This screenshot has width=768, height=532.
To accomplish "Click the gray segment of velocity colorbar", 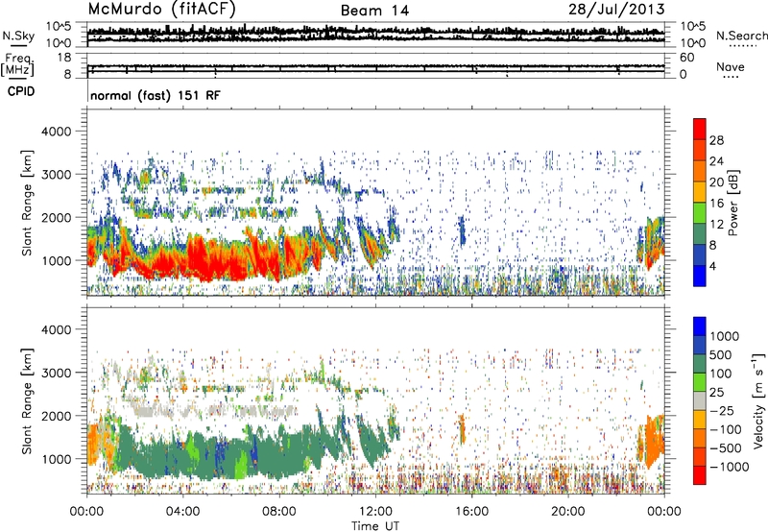I will pos(700,400).
